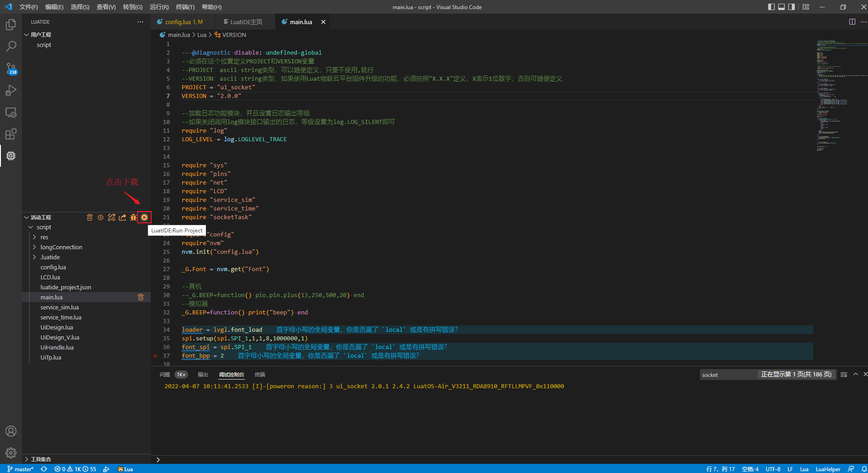Click the debug console filter list icon
Screen dimensions: 868x473
point(844,375)
